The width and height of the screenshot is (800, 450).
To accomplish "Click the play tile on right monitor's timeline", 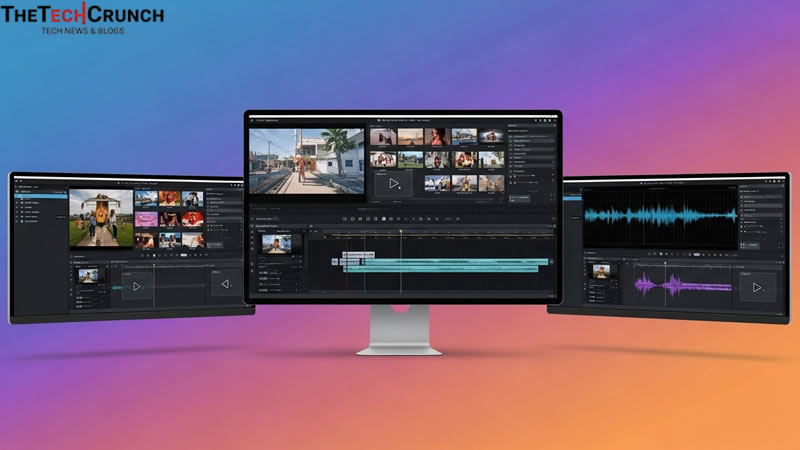I will pyautogui.click(x=758, y=287).
